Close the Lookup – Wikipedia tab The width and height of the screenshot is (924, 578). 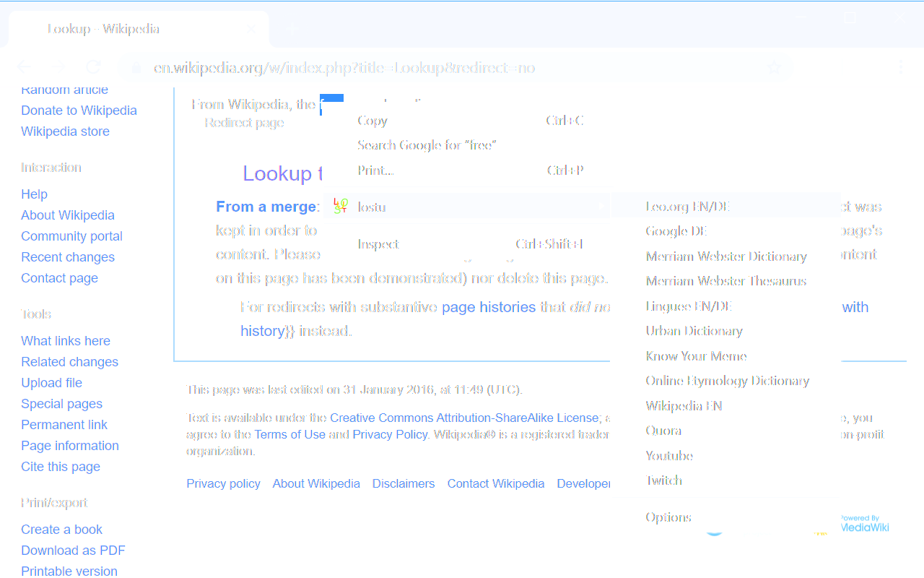(x=250, y=29)
